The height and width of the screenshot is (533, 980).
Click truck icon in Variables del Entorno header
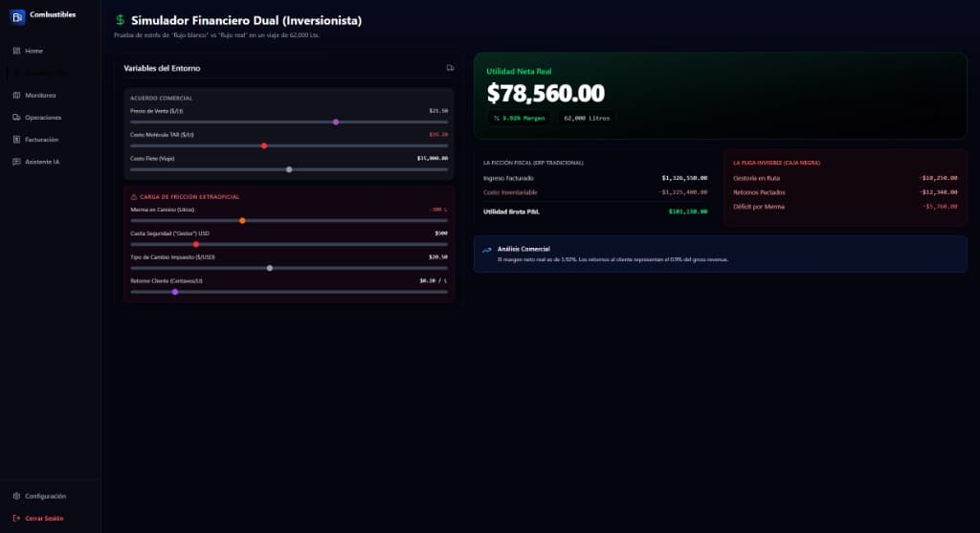(450, 68)
